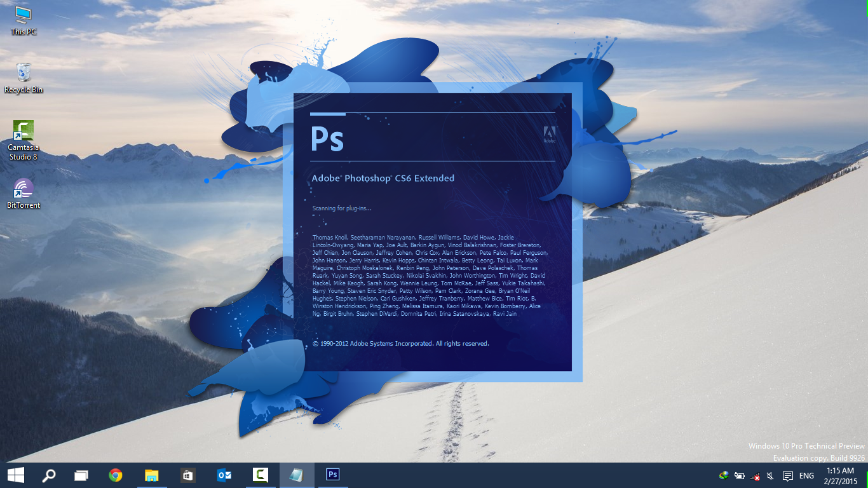Click the 1990-2012 Adobe Systems copyright line
The height and width of the screenshot is (488, 868).
400,344
